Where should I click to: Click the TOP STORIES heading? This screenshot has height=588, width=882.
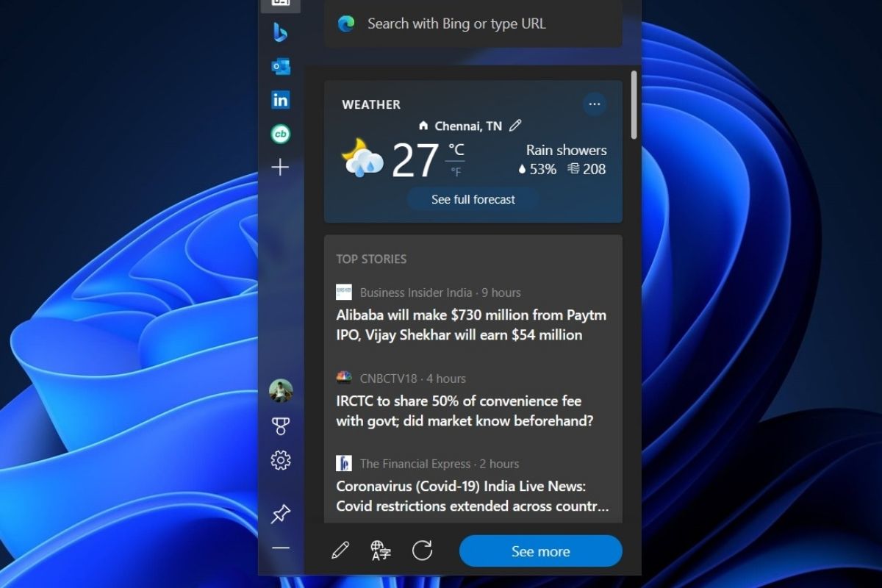(371, 259)
